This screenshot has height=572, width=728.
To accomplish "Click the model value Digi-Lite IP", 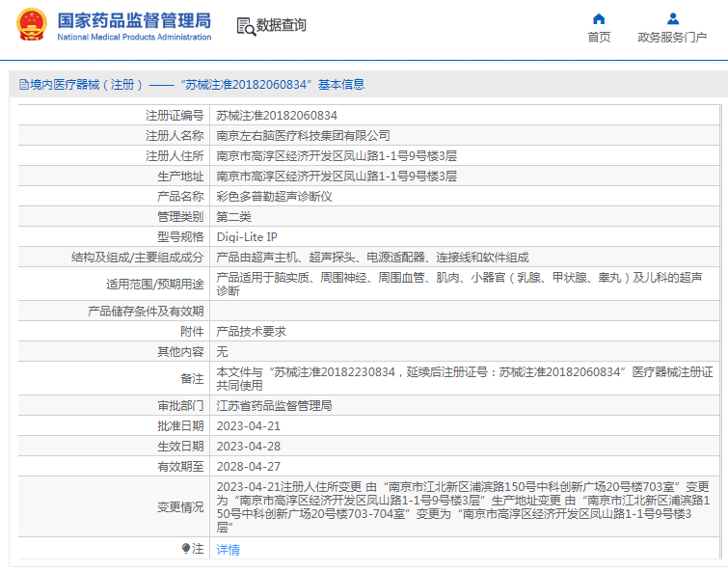I will click(247, 236).
